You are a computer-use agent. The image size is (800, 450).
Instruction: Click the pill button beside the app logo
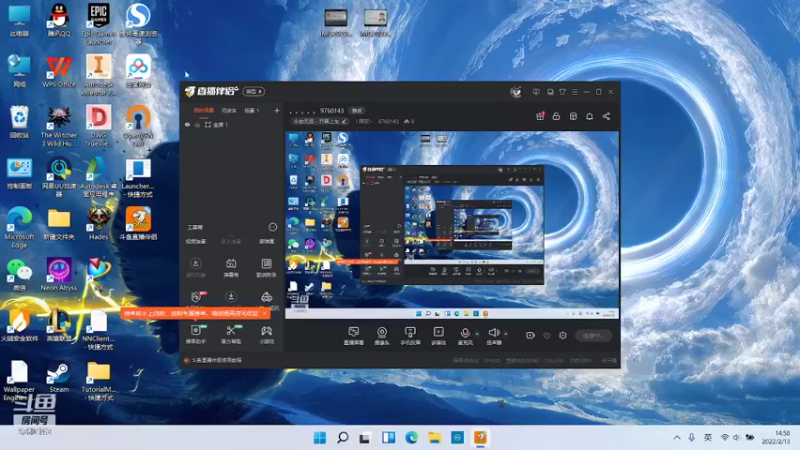click(x=254, y=91)
